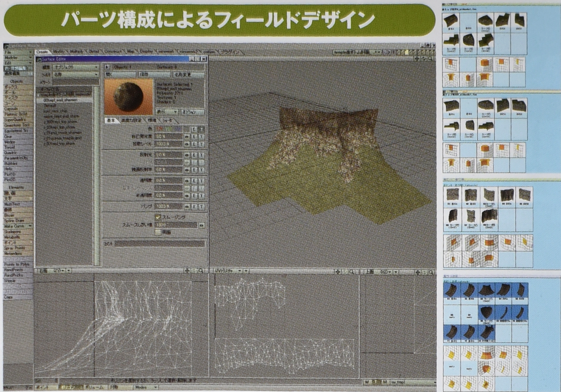Viewport: 561px width, 392px height.
Task: Open the 表示 dropdown below the surface info
Action: click(167, 112)
